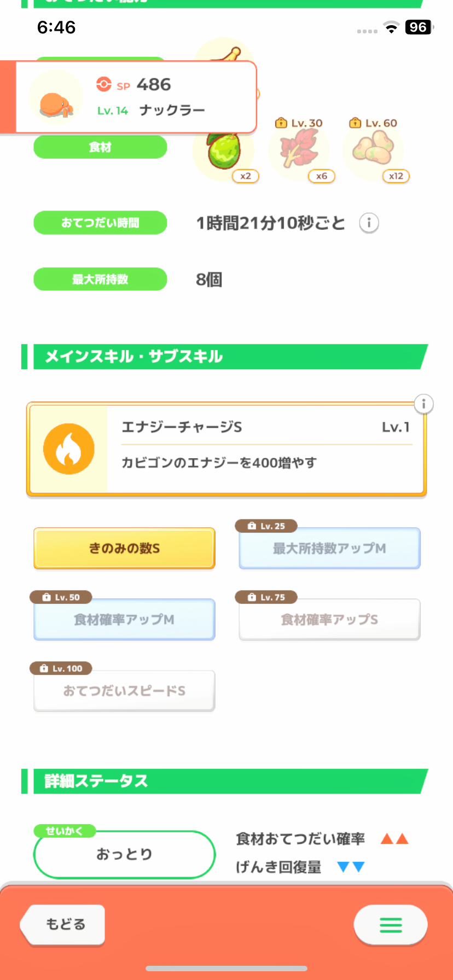This screenshot has height=980, width=453.
Task: Select the locked 最大所持数アップM sub skill
Action: point(329,548)
